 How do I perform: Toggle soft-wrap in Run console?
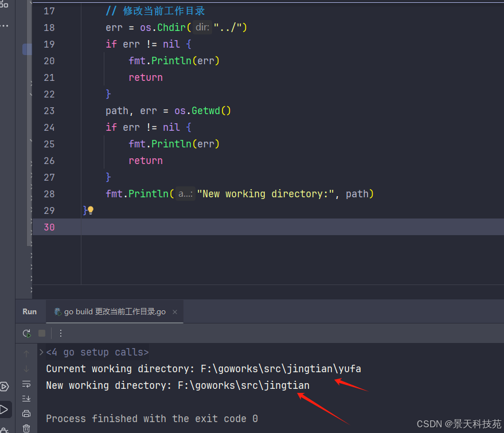pos(26,384)
